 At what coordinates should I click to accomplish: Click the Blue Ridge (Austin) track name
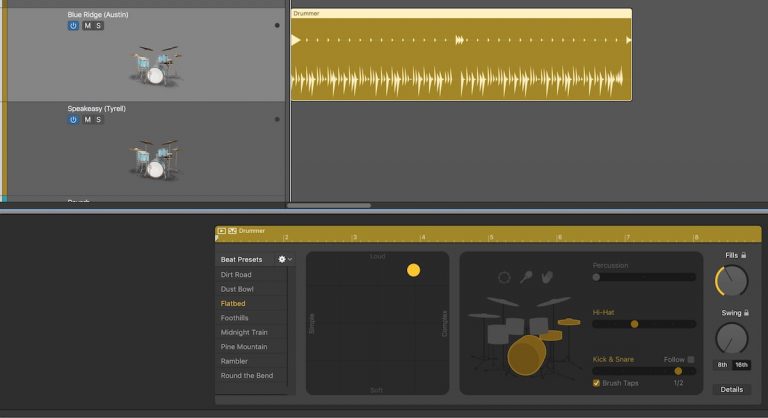click(x=98, y=15)
